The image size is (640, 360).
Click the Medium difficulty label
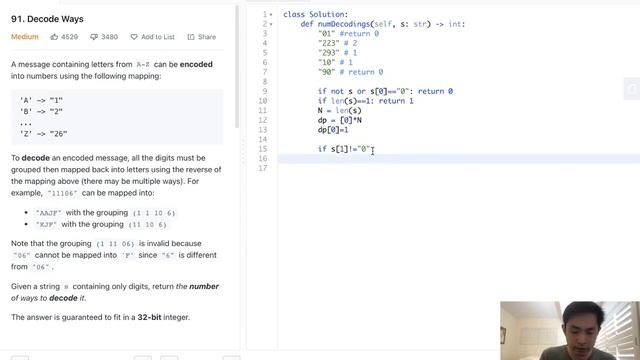coord(24,37)
